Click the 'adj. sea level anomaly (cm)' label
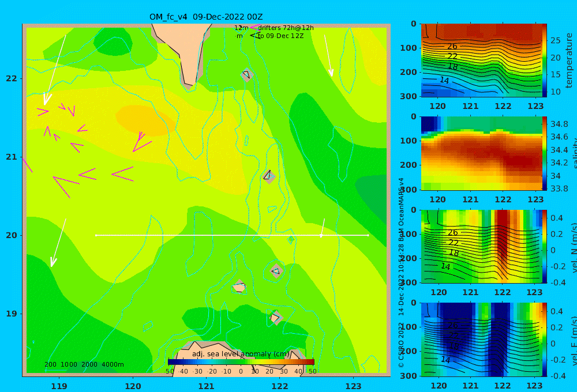The width and height of the screenshot is (577, 392). (241, 354)
